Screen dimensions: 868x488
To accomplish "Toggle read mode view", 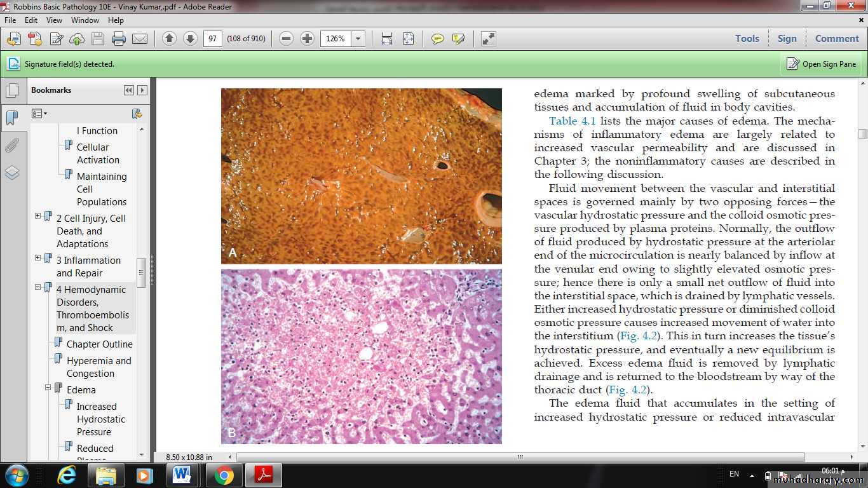I will [488, 39].
